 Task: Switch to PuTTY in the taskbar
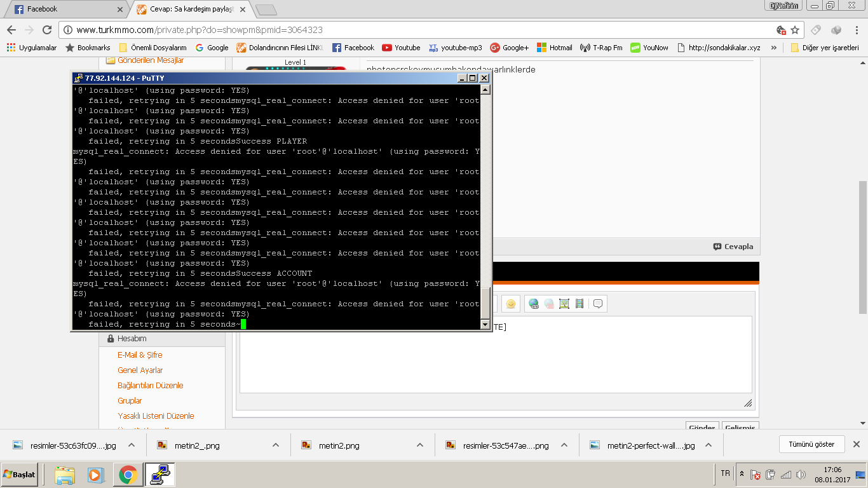tap(159, 475)
